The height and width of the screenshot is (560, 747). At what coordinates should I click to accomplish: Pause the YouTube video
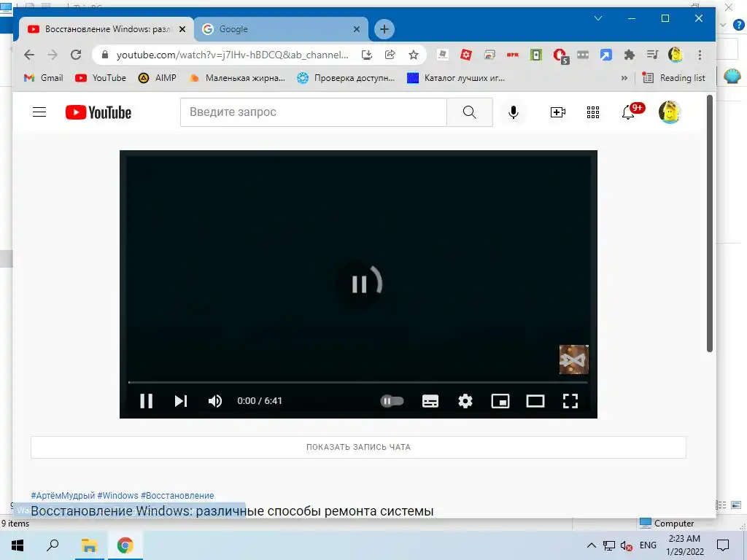[x=146, y=401]
